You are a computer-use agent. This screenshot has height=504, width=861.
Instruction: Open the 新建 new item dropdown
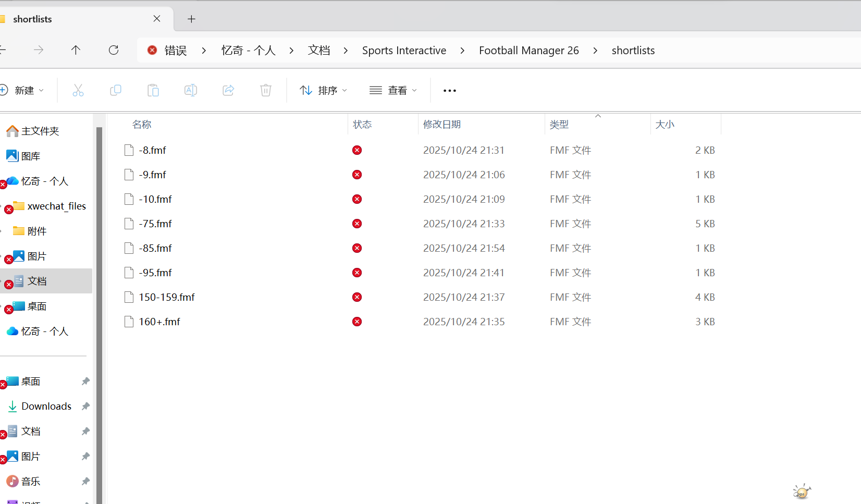[x=23, y=91]
